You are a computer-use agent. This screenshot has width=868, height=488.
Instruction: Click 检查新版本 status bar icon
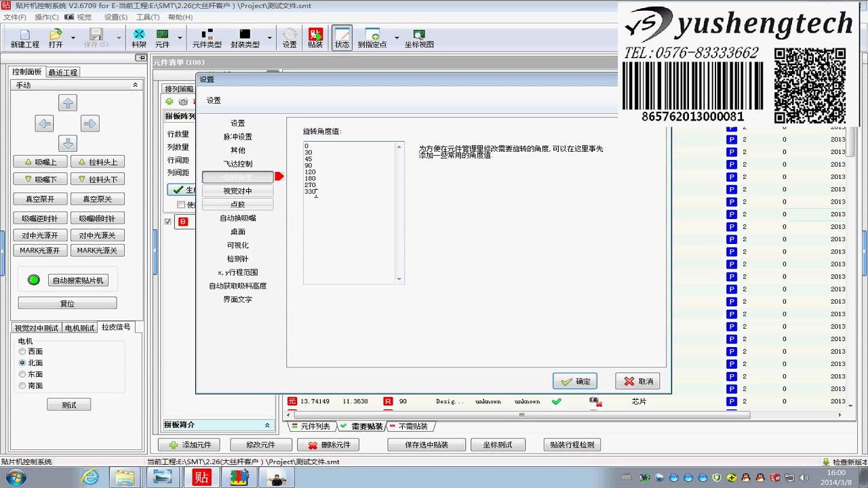tap(844, 462)
